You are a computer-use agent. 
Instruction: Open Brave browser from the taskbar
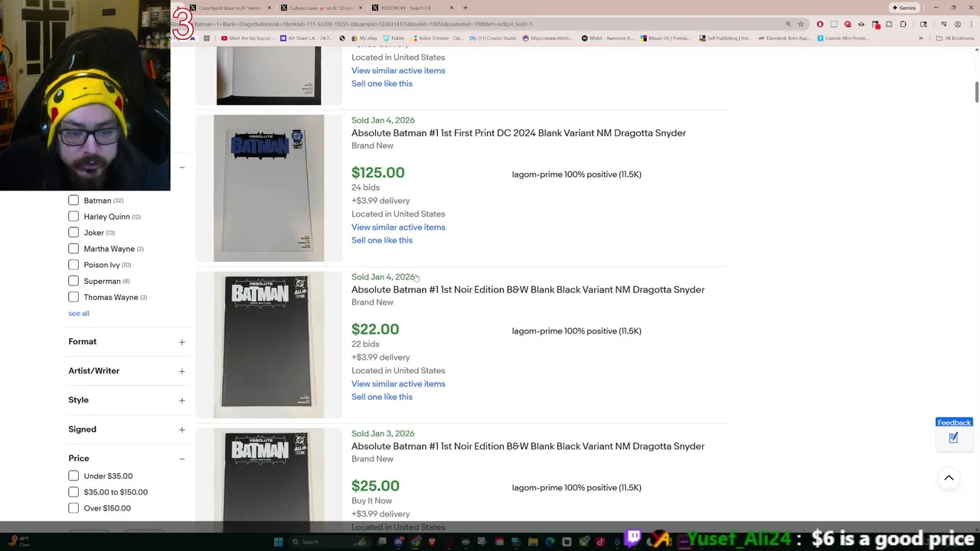[x=432, y=542]
